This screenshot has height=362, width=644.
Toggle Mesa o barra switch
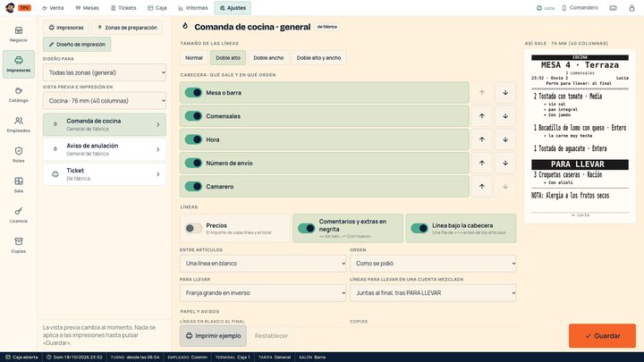click(193, 93)
